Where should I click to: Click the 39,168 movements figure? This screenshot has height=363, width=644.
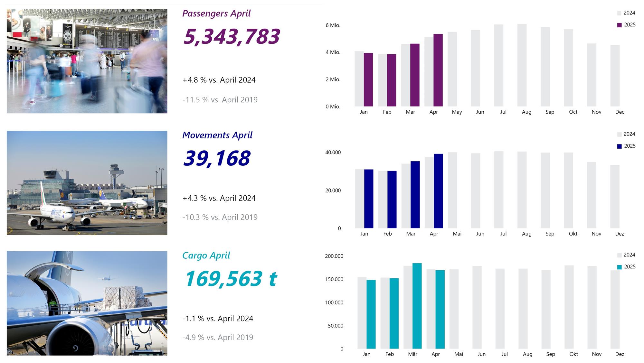tap(216, 158)
